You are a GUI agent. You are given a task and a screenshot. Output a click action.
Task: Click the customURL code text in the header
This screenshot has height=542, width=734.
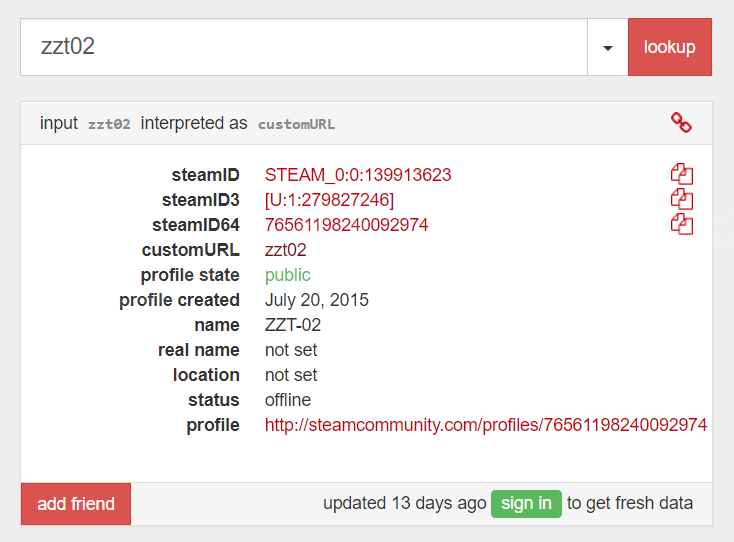click(x=296, y=124)
